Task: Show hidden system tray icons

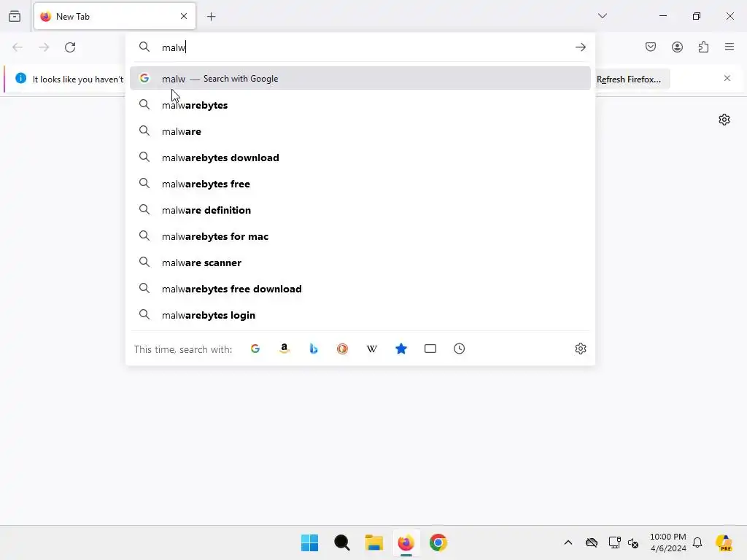Action: click(568, 542)
